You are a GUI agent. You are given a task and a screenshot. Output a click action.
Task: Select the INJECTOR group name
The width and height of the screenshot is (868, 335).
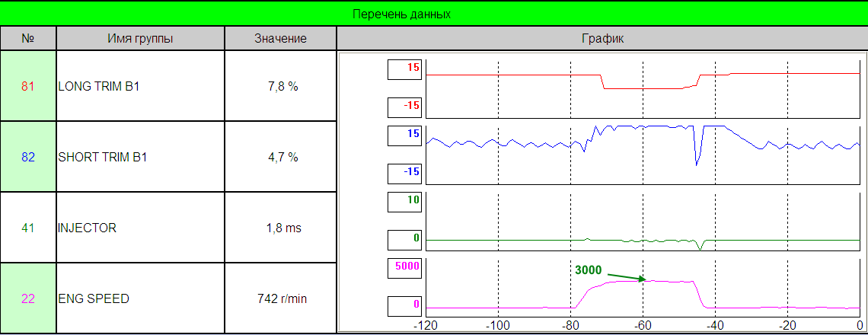click(87, 228)
